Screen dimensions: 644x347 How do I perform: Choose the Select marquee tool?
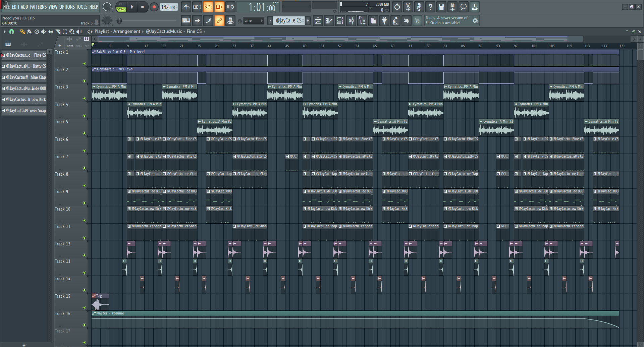65,32
